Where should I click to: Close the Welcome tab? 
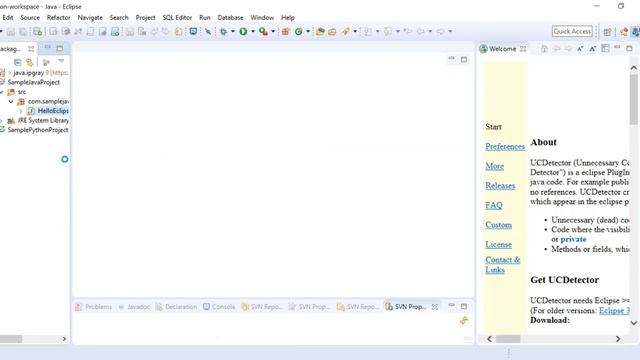point(523,49)
